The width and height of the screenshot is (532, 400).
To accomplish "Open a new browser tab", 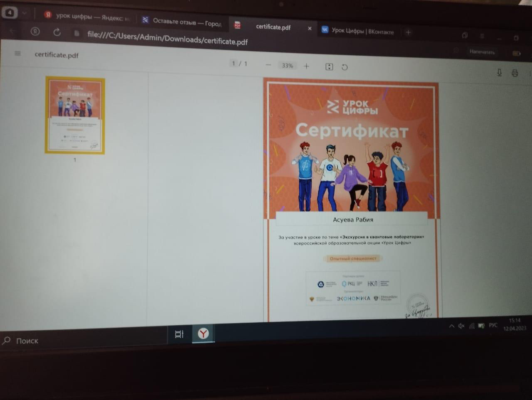I will pos(408,32).
